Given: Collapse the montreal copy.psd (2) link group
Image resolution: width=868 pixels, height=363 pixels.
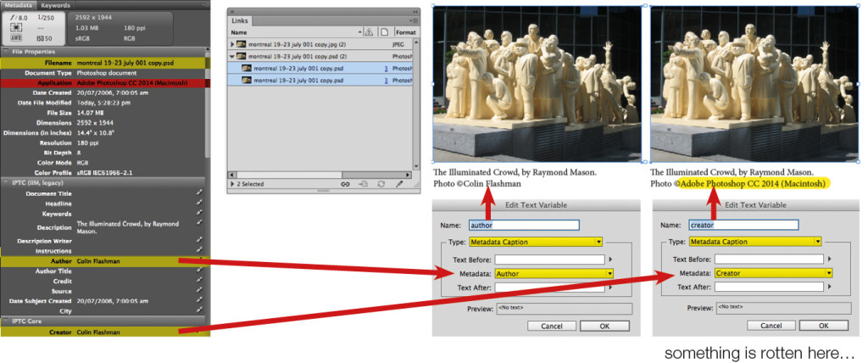Looking at the screenshot, I should [232, 57].
